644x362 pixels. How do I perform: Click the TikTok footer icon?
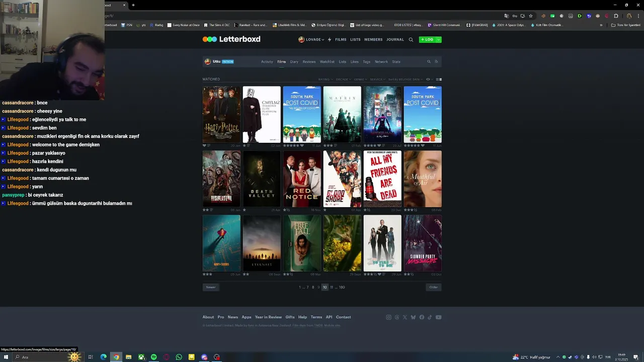[x=430, y=317]
